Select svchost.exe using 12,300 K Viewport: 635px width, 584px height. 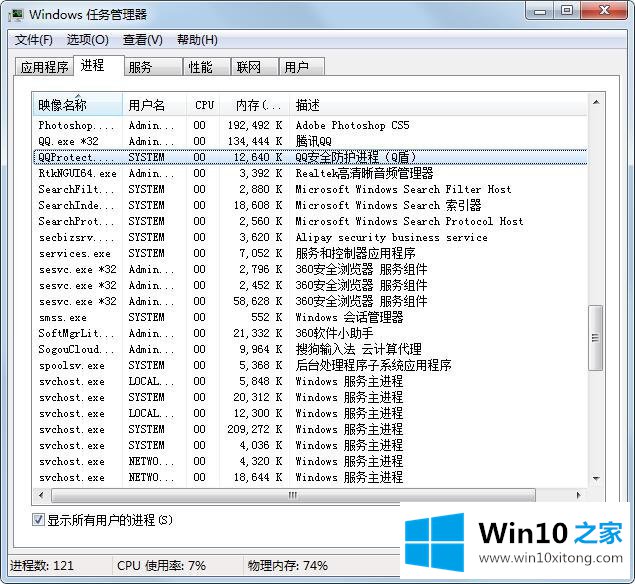pyautogui.click(x=310, y=413)
